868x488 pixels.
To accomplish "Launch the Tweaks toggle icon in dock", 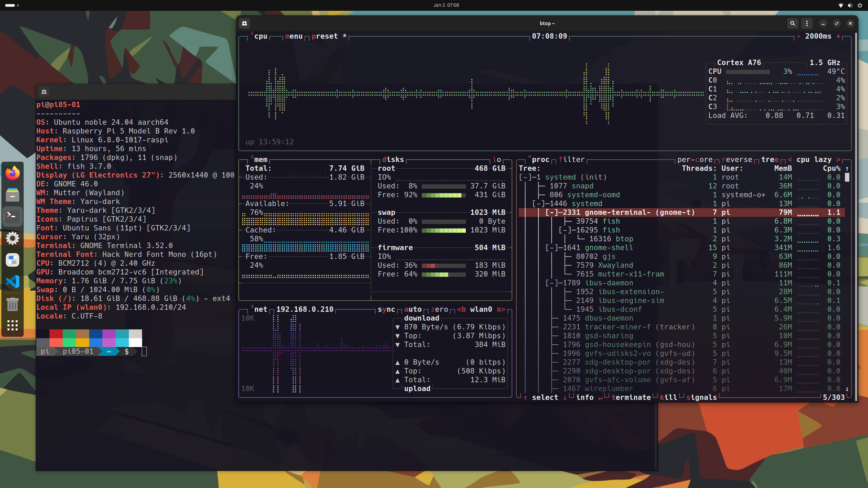I will 13,260.
